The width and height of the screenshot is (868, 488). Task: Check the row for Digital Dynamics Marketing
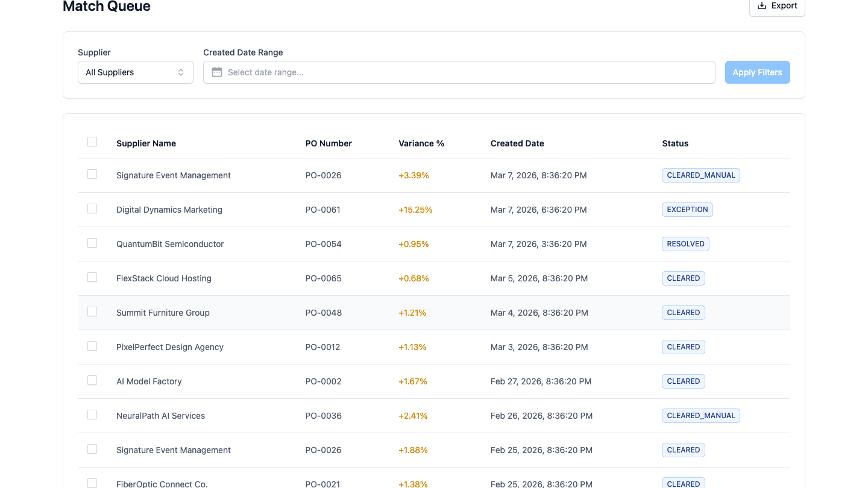(92, 208)
